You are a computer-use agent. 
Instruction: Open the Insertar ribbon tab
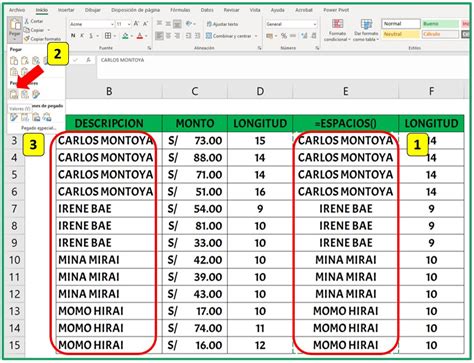click(66, 10)
